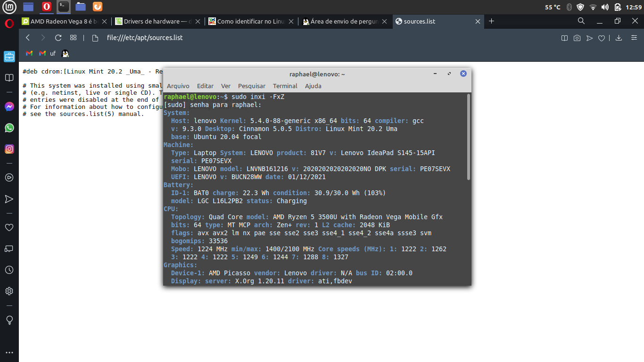This screenshot has width=644, height=362.
Task: Open Opera settings gear in sidebar
Action: [9, 291]
